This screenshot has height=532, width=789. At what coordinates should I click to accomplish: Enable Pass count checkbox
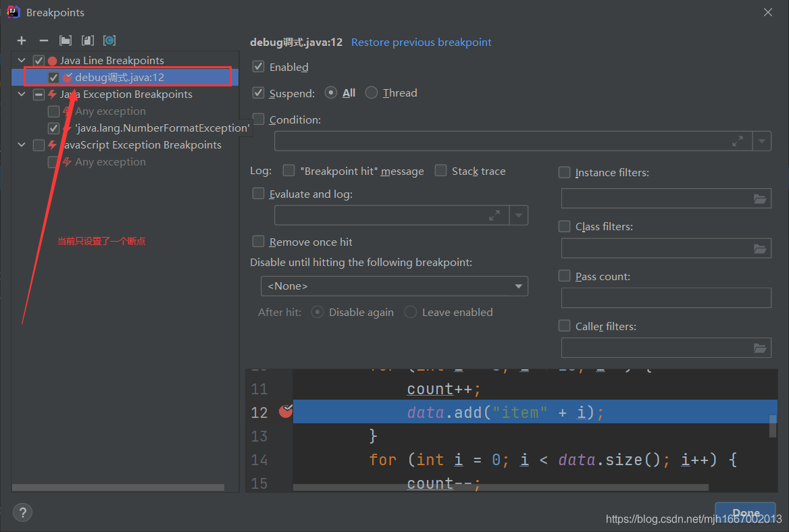tap(565, 276)
